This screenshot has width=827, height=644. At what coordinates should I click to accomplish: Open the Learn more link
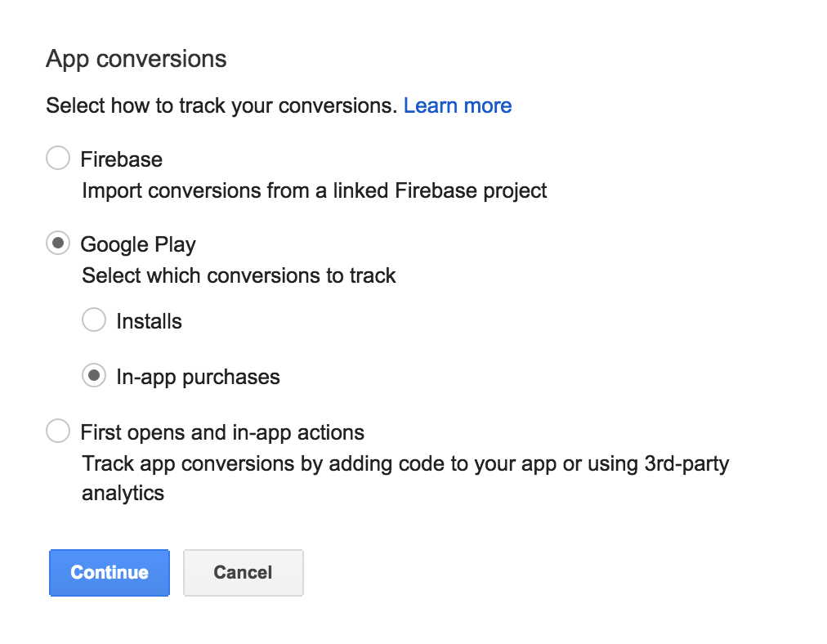(458, 105)
